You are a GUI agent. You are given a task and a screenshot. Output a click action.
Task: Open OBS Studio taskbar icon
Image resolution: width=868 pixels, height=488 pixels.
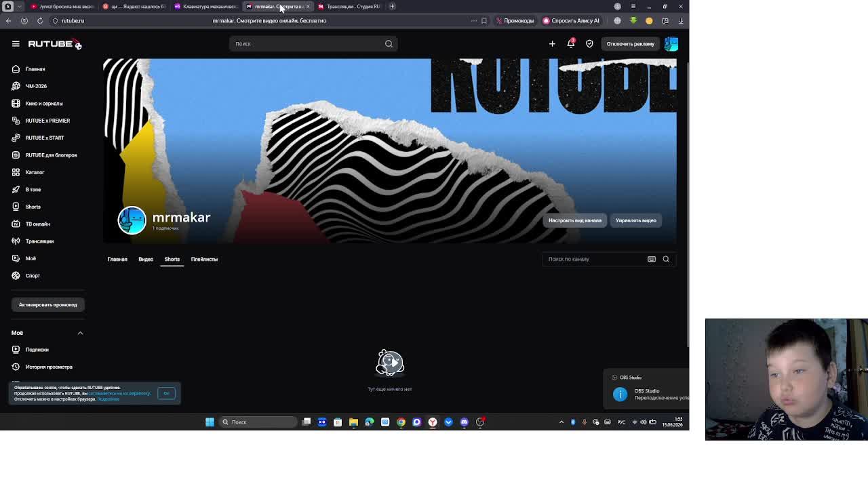[480, 422]
